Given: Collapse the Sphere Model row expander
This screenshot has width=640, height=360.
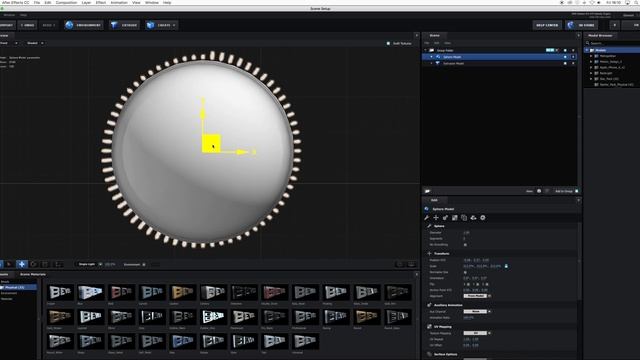Looking at the screenshot, I should tap(431, 57).
